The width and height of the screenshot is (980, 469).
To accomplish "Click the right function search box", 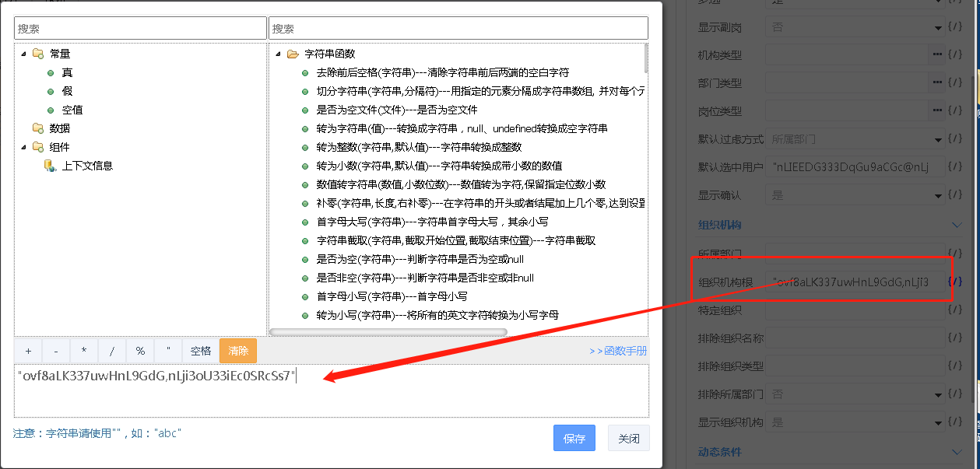I will (458, 29).
